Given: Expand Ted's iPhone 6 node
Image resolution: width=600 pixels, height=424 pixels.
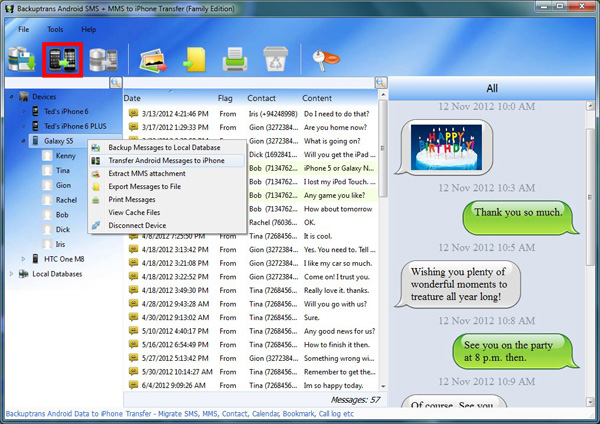Looking at the screenshot, I should point(23,111).
